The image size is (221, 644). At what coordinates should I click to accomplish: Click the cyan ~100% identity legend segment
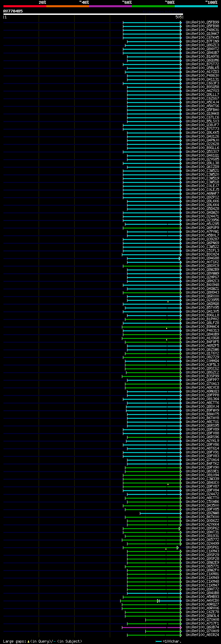[196, 6]
